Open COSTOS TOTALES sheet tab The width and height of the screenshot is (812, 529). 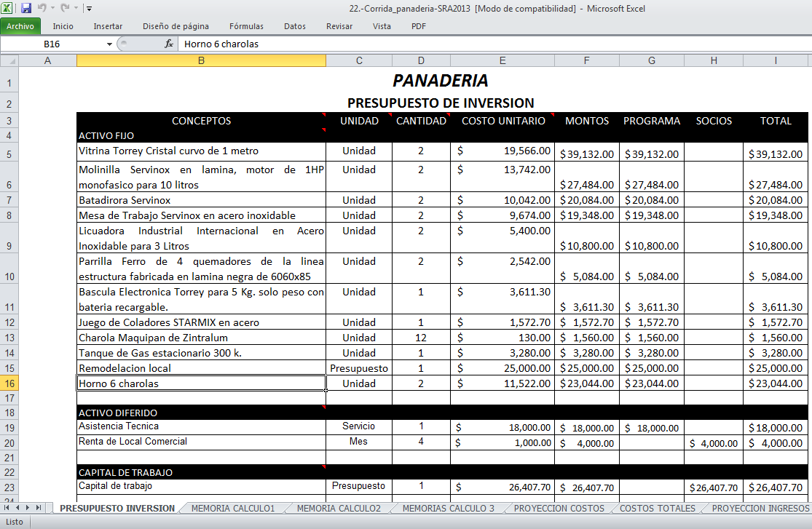click(x=657, y=509)
